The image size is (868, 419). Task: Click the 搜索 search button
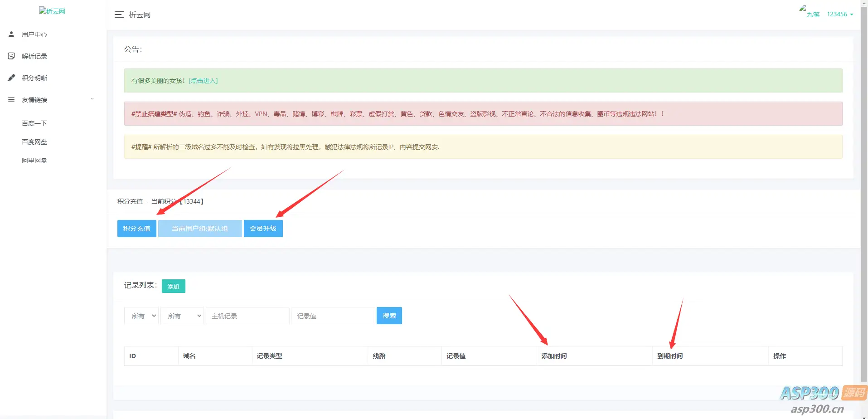pyautogui.click(x=389, y=316)
